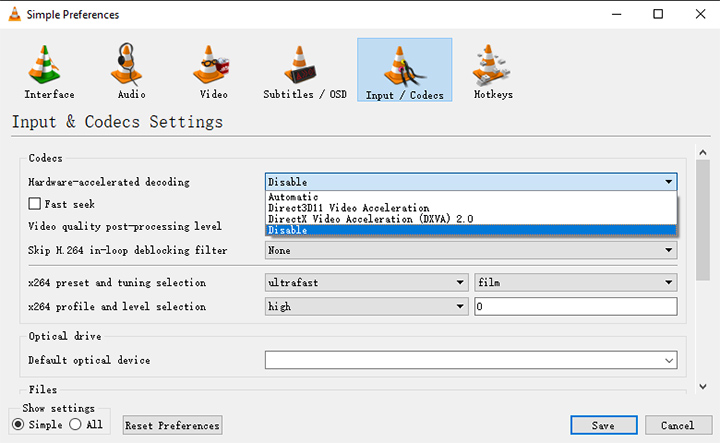The image size is (720, 443).
Task: Expand the x264 profile high dropdown
Action: [367, 307]
